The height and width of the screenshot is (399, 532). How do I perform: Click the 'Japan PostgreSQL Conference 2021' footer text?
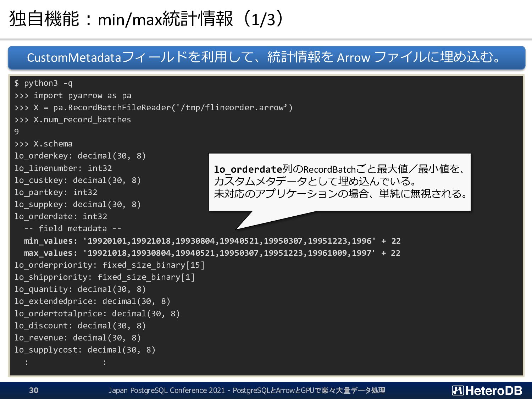pyautogui.click(x=247, y=390)
